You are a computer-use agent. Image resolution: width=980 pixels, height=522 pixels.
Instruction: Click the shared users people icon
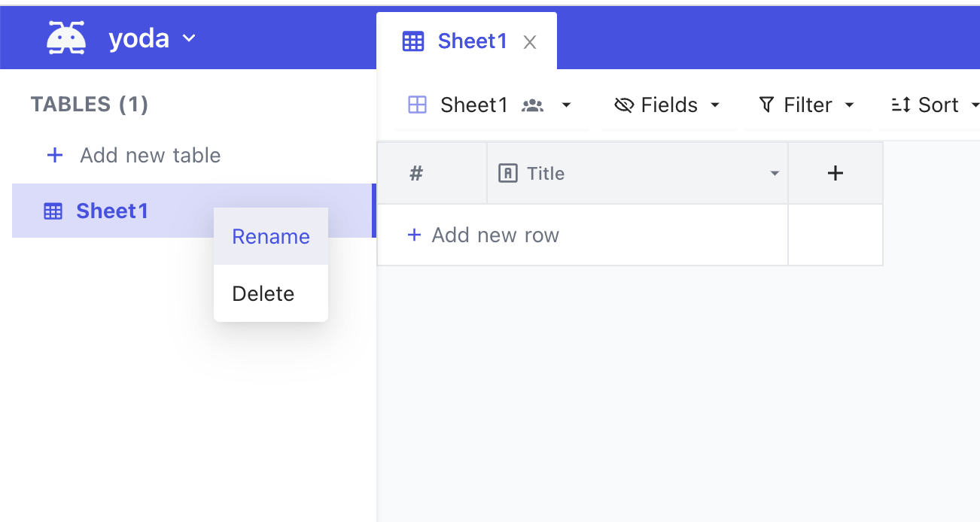coord(533,105)
